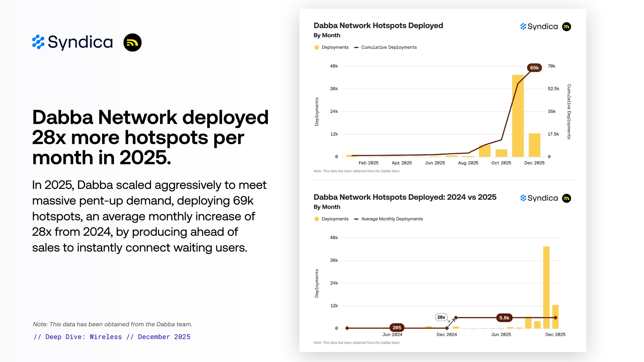The width and height of the screenshot is (644, 362).
Task: Click the 5.8k average label badge
Action: (504, 318)
